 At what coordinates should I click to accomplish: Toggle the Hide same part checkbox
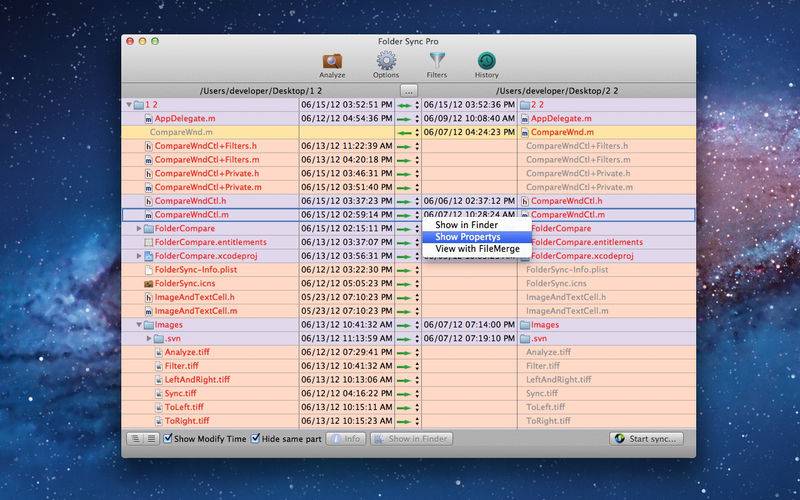click(256, 438)
